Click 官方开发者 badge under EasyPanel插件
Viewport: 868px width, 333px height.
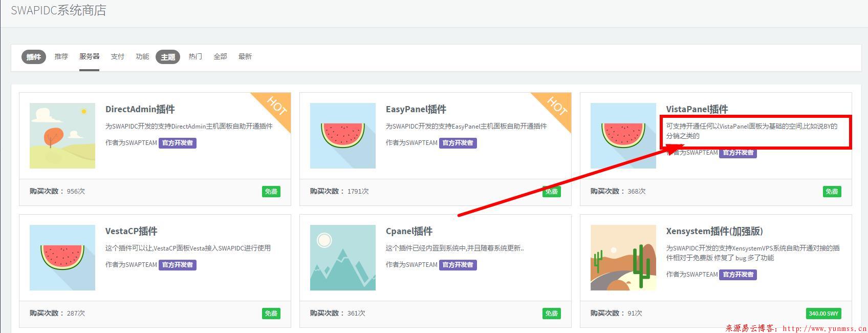tap(458, 143)
